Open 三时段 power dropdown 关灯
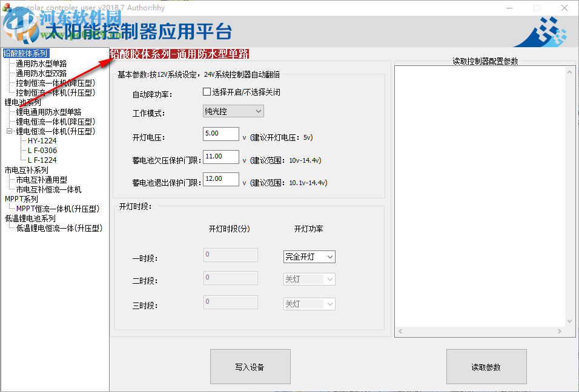Viewport: 579px width, 392px height. (309, 304)
